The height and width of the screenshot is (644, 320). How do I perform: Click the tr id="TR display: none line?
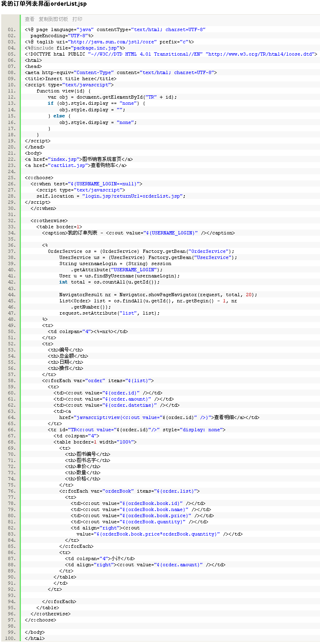[x=136, y=430]
